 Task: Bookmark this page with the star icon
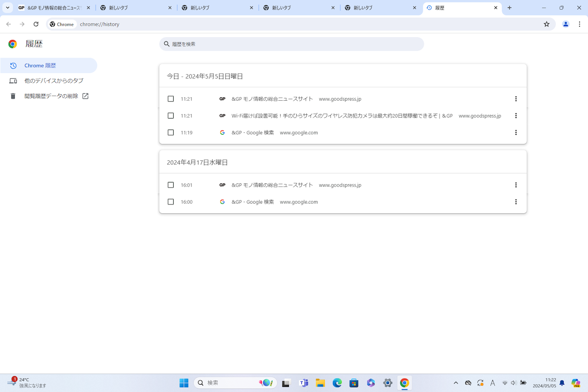(x=547, y=24)
